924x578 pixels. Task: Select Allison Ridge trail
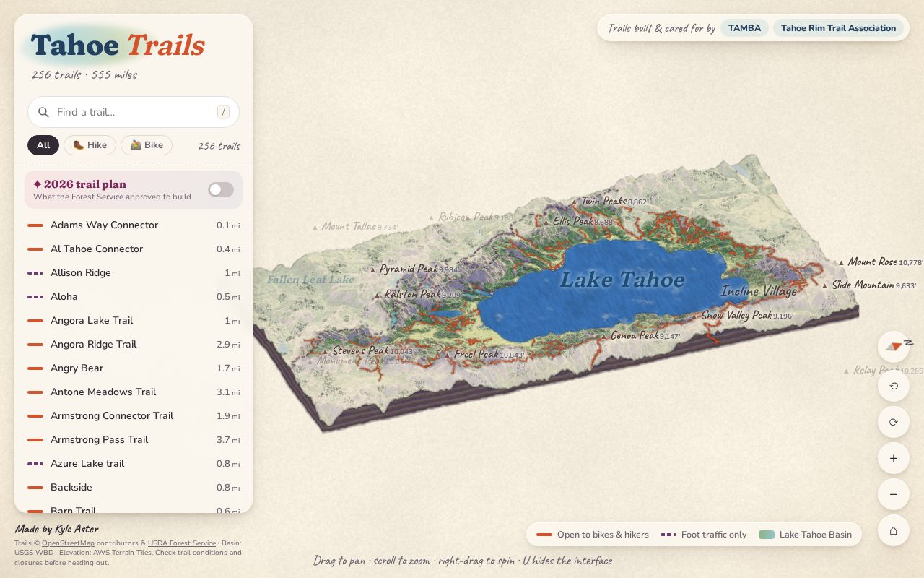click(134, 273)
